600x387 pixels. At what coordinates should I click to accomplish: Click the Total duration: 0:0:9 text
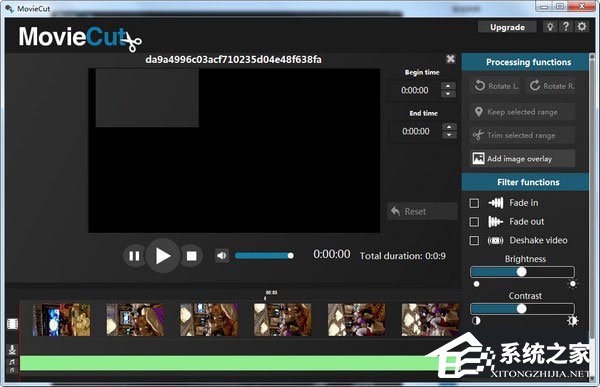tap(403, 256)
